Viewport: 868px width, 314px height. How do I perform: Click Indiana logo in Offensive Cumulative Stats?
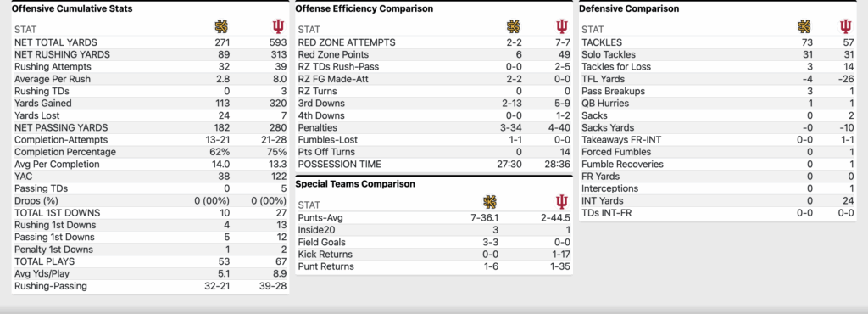pos(278,26)
